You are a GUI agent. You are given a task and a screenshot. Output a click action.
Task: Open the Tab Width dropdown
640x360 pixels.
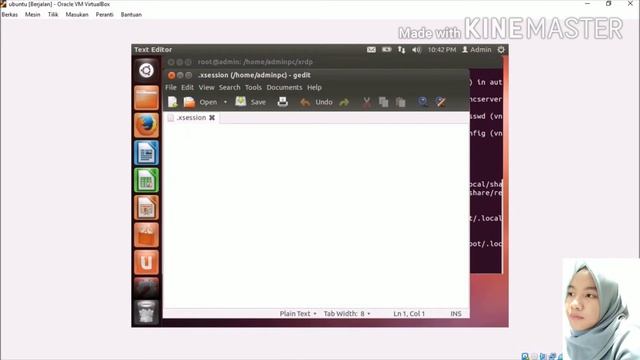(347, 313)
